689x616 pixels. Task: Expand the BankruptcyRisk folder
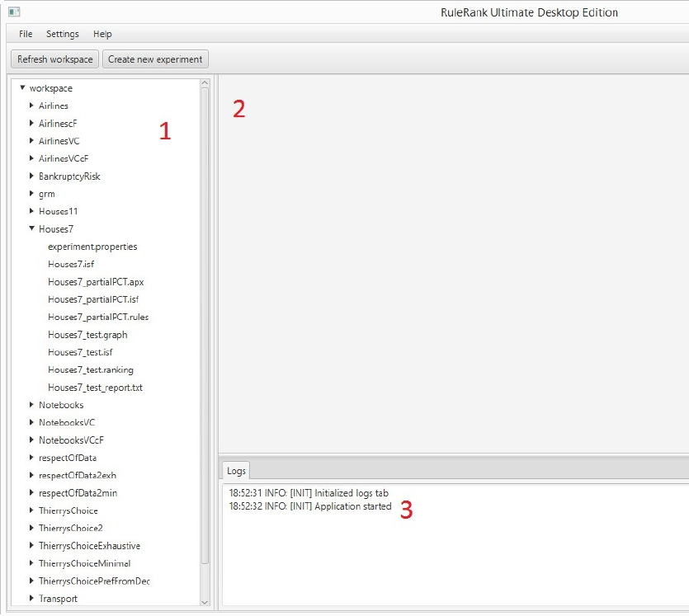(x=31, y=176)
